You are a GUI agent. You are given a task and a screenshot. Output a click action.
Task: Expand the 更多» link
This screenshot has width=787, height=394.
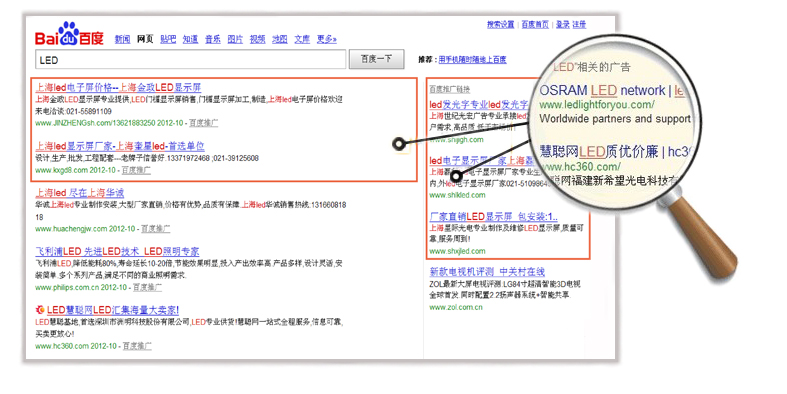327,39
